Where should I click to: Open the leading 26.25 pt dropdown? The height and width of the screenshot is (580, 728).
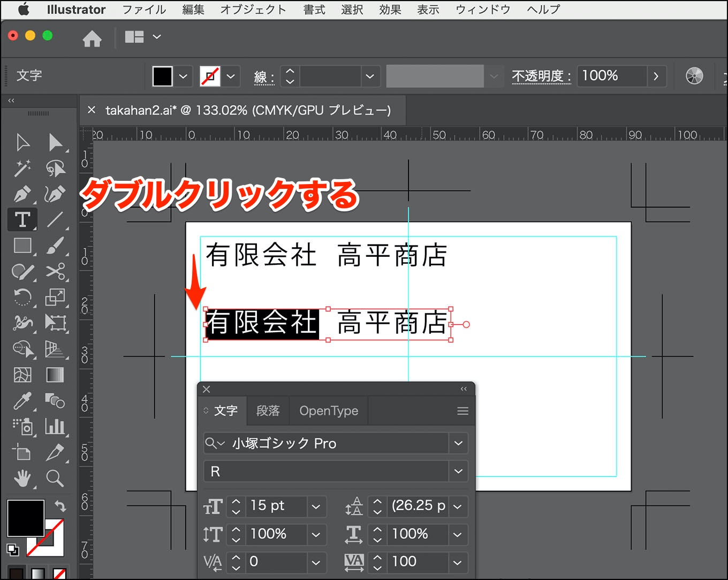457,506
